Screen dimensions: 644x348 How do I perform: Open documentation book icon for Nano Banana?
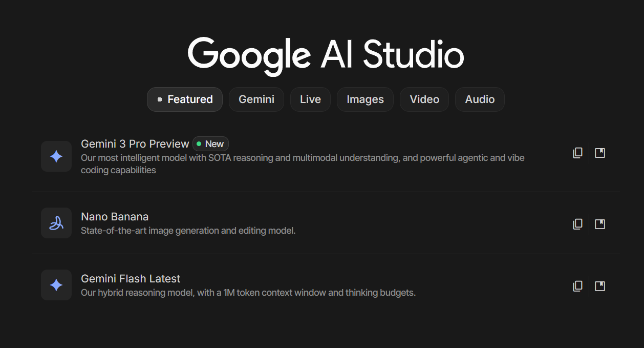(600, 224)
